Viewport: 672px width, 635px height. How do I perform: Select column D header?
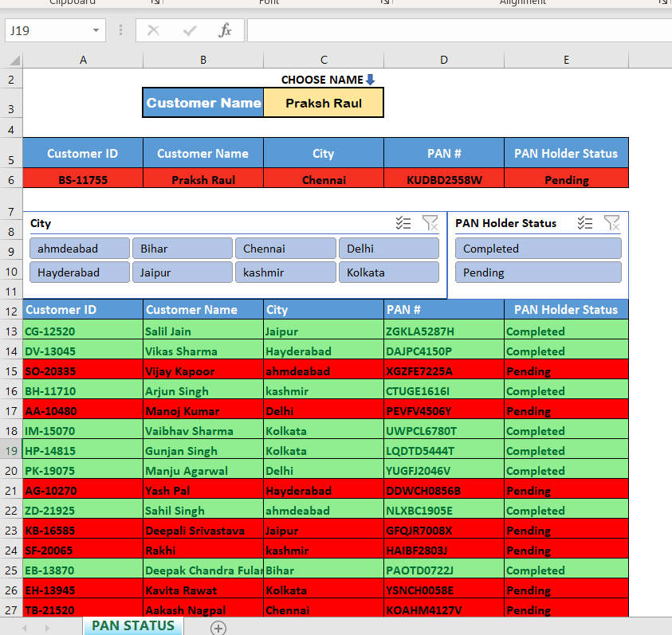point(444,60)
